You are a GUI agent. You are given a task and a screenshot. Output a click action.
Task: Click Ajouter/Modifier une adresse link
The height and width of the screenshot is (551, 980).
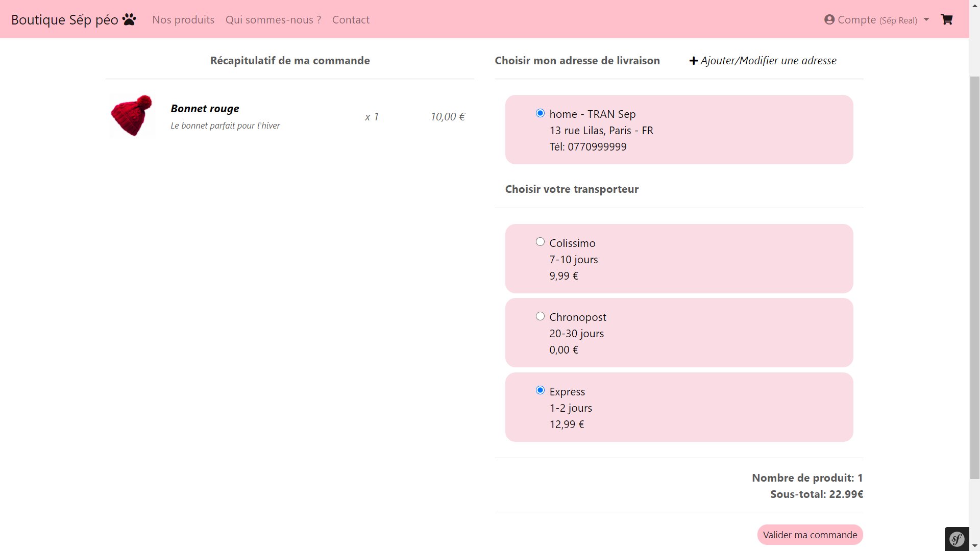768,61
